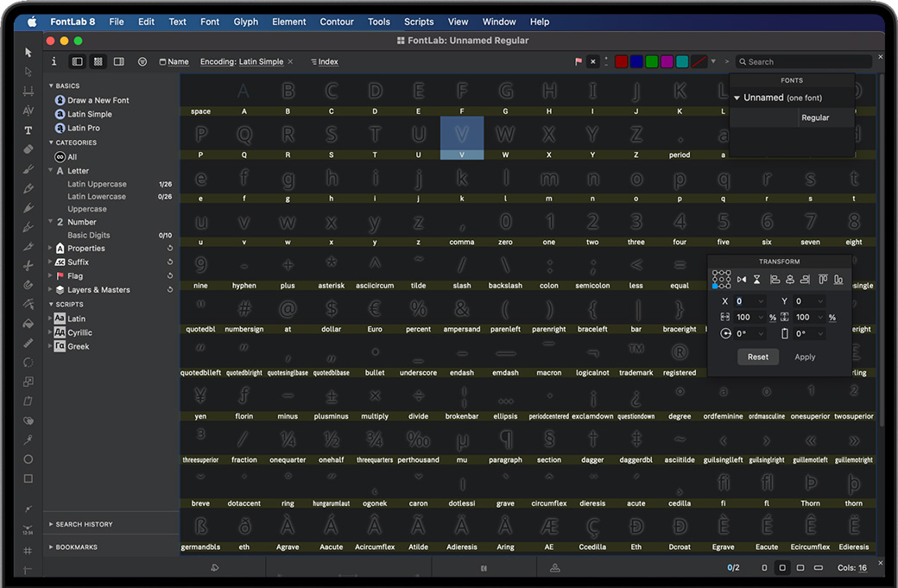Viewport: 898px width, 588px height.
Task: Open the Glyph menu
Action: click(x=245, y=22)
